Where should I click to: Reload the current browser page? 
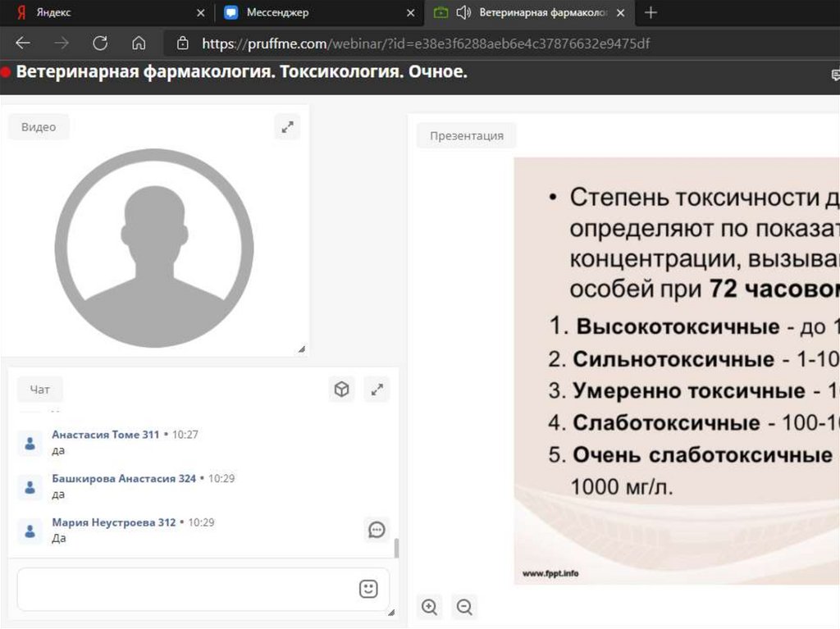point(100,43)
